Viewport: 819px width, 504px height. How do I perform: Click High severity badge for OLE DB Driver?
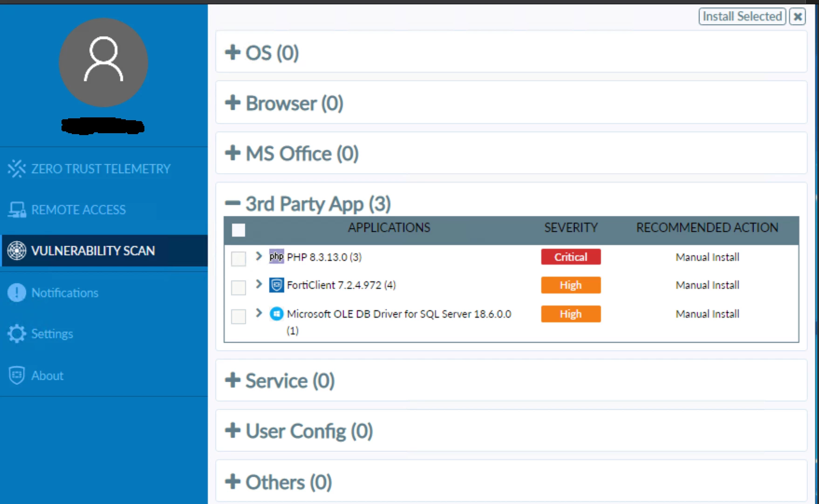pyautogui.click(x=571, y=314)
